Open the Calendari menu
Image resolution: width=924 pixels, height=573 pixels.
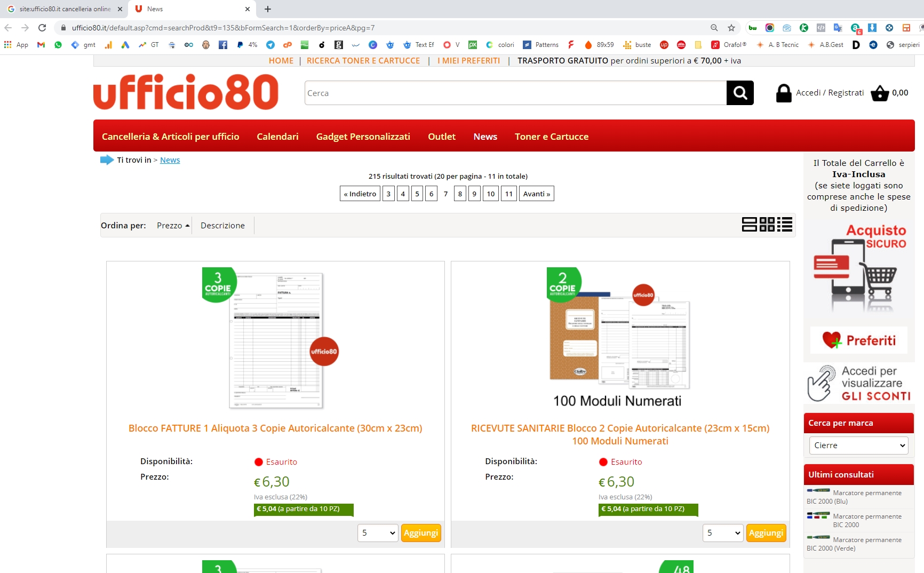(x=278, y=137)
